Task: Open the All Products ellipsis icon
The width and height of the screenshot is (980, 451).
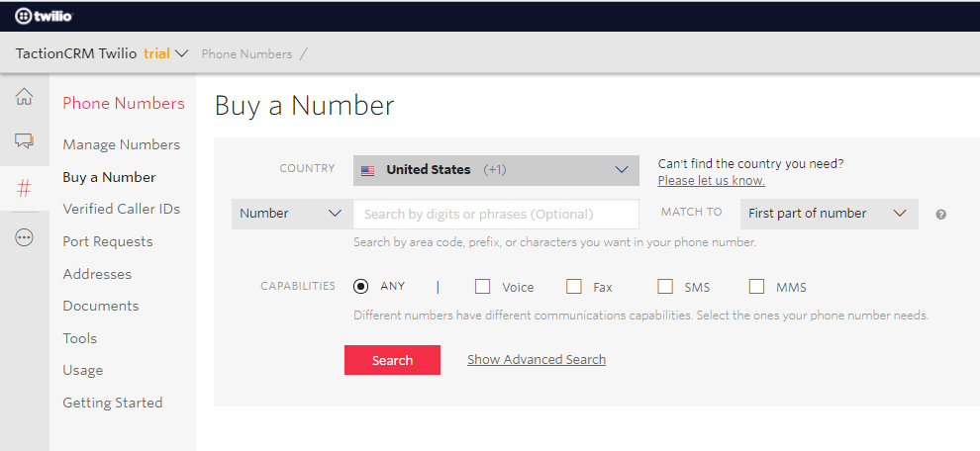Action: pos(24,237)
